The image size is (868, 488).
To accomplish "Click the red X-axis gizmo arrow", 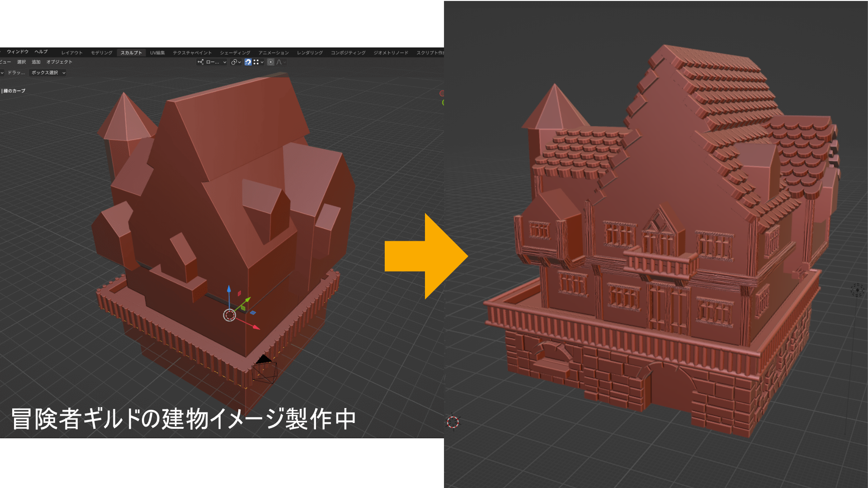I will click(256, 327).
